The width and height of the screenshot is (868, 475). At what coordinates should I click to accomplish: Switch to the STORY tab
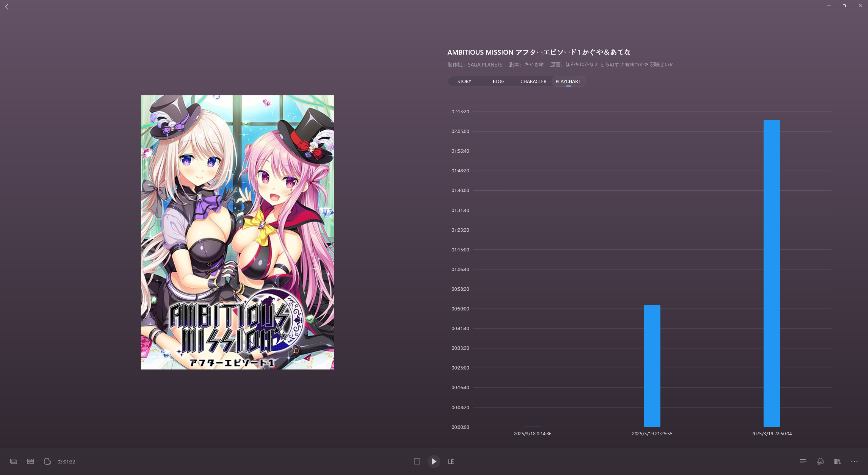(464, 81)
